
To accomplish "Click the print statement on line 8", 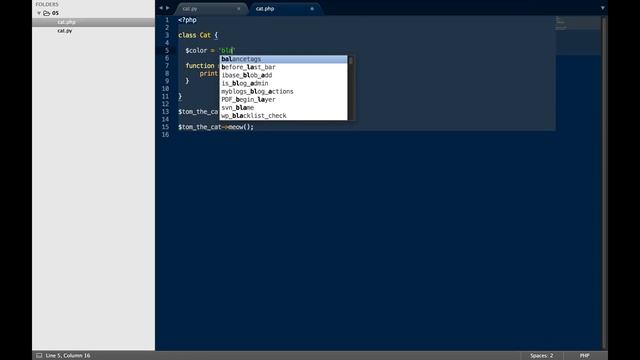I will 209,73.
